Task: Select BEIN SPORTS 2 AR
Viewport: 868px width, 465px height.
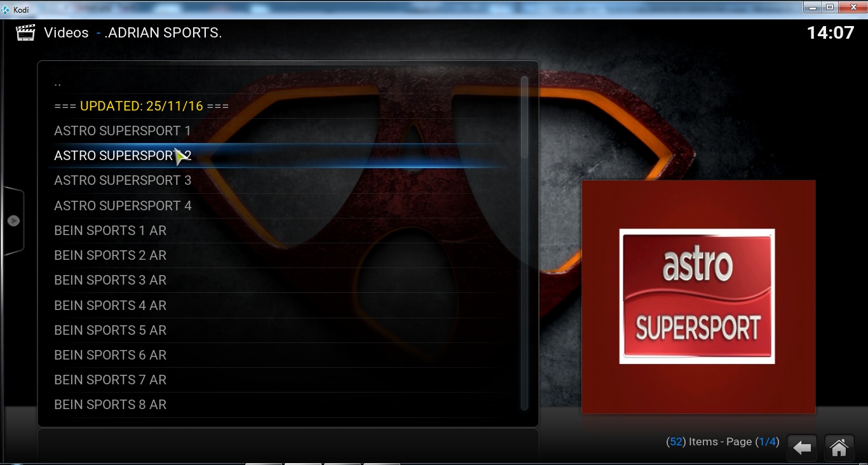Action: tap(277, 255)
